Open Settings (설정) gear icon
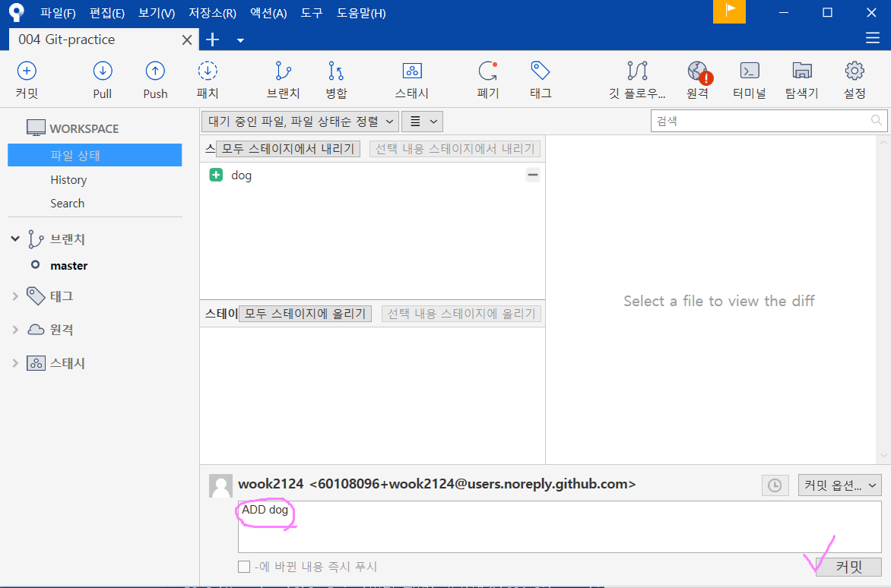Viewport: 891px width, 588px height. (x=854, y=71)
